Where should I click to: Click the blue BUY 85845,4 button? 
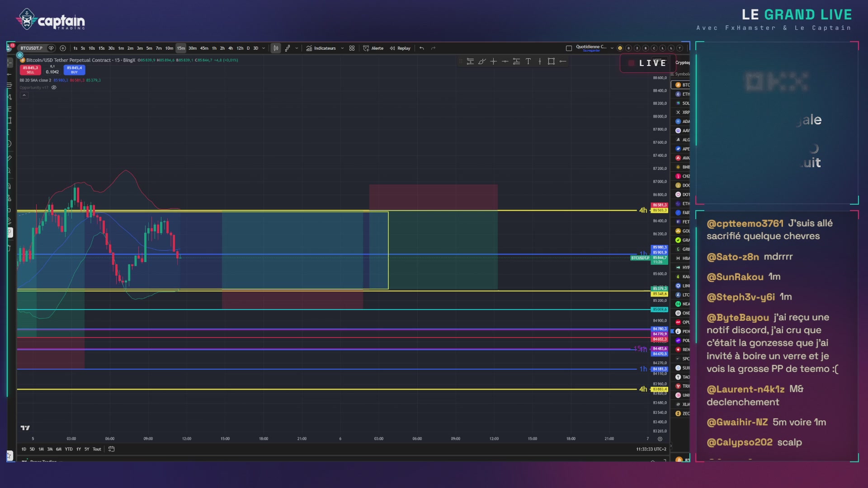point(74,70)
